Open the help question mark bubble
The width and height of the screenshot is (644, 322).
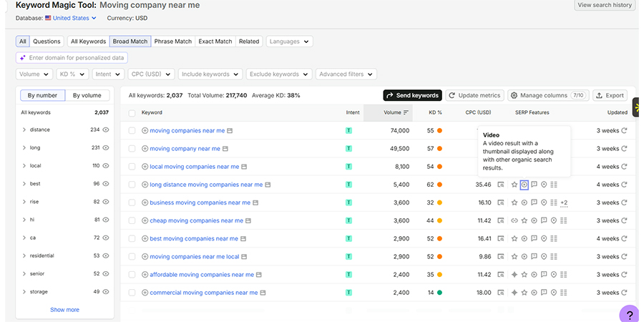click(x=630, y=315)
